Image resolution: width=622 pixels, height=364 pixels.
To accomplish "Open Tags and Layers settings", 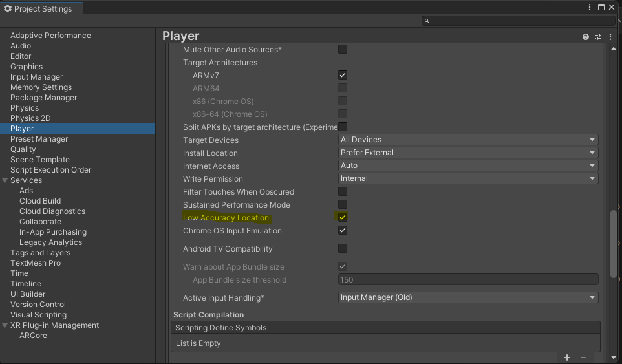I will (41, 253).
